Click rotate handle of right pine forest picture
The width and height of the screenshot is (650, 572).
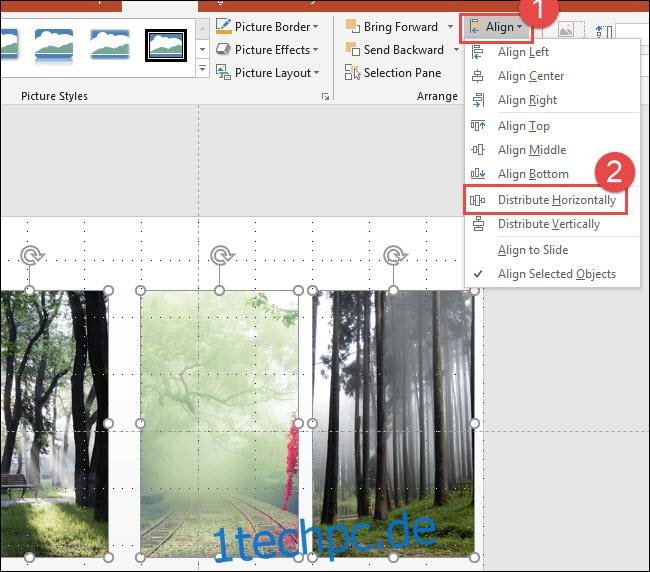click(395, 255)
